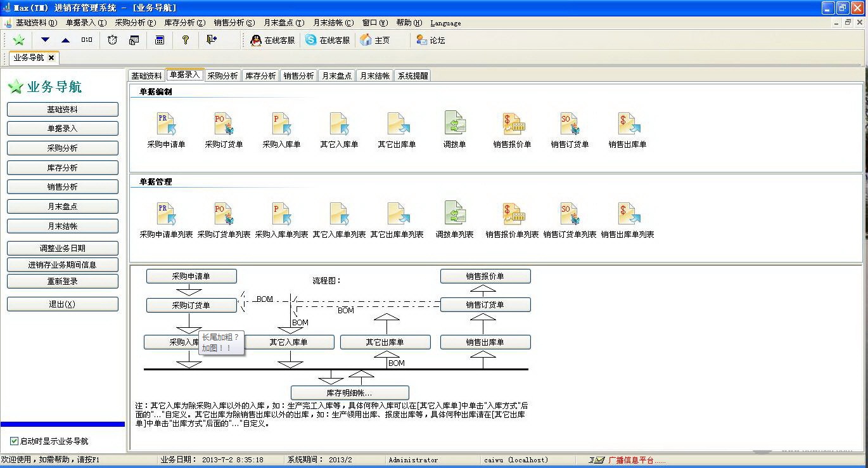This screenshot has width=868, height=468.
Task: Open 销售报价单 icon under 单据编制
Action: 513,124
